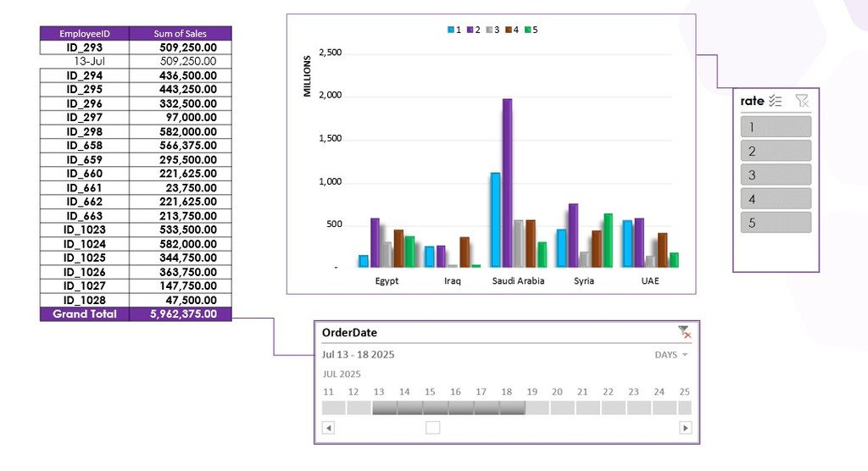Click the timeline scrollbar thumb
868x471 pixels.
click(x=433, y=428)
